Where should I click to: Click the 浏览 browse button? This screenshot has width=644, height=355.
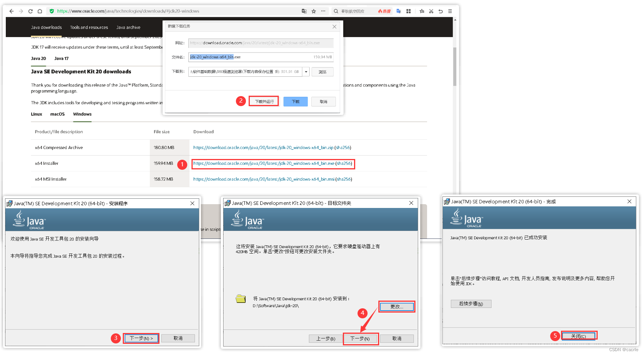(322, 72)
